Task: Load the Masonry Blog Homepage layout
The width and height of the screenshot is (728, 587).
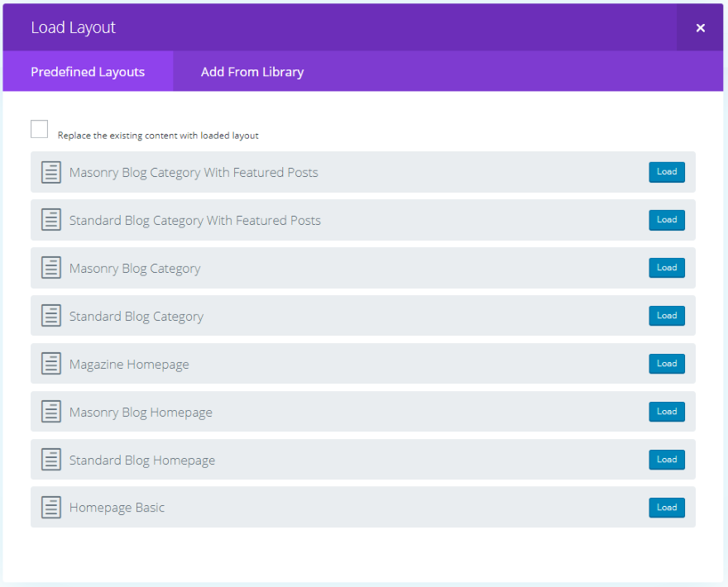Action: (x=667, y=412)
